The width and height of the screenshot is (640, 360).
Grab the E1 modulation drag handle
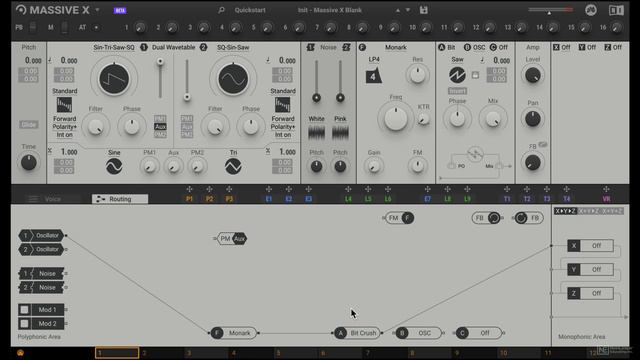click(269, 189)
